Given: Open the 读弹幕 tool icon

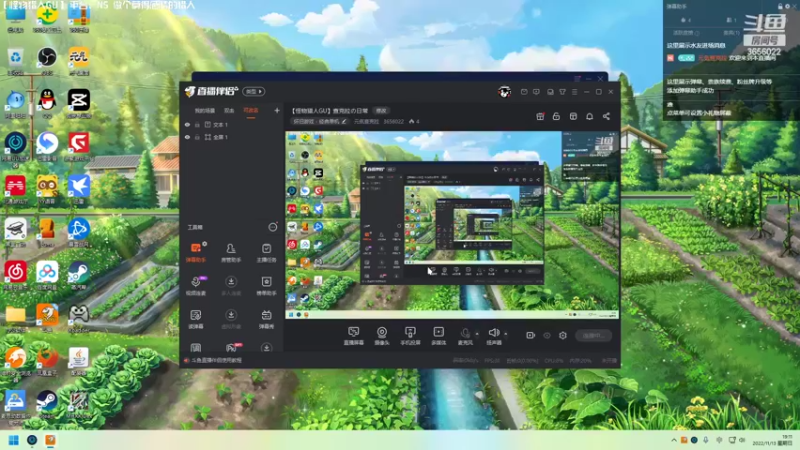Looking at the screenshot, I should click(x=195, y=319).
